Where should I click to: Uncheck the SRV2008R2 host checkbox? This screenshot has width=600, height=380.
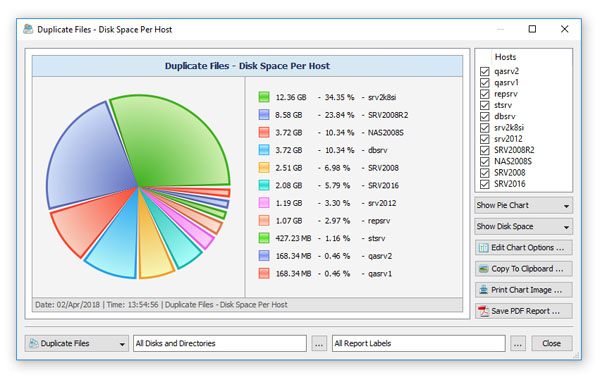pyautogui.click(x=484, y=150)
